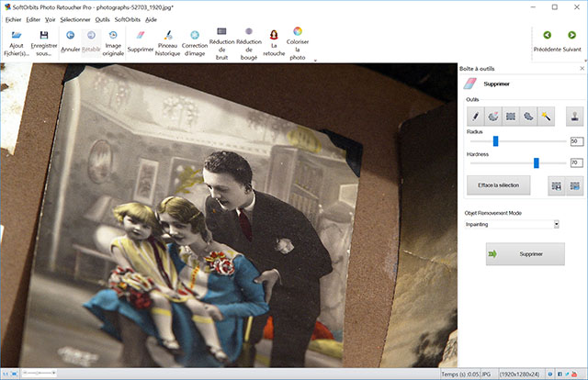Choose the clone stamp tool
This screenshot has width=588, height=380.
tap(574, 117)
